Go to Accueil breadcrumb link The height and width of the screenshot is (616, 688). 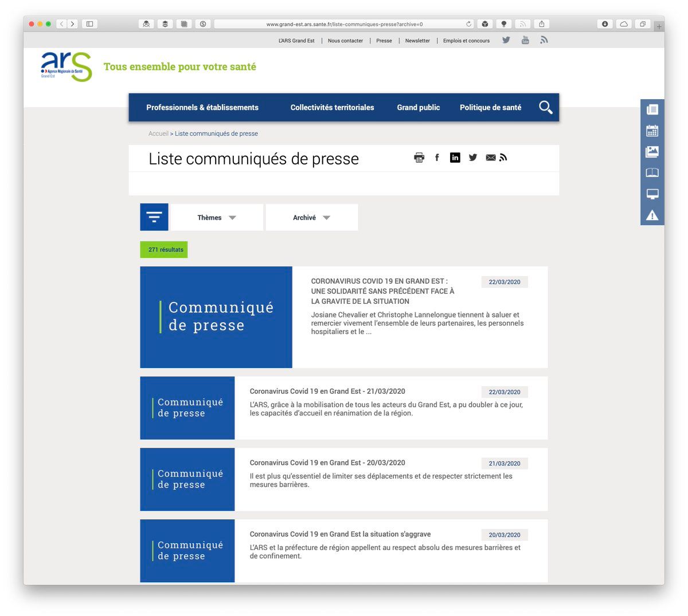click(x=158, y=134)
